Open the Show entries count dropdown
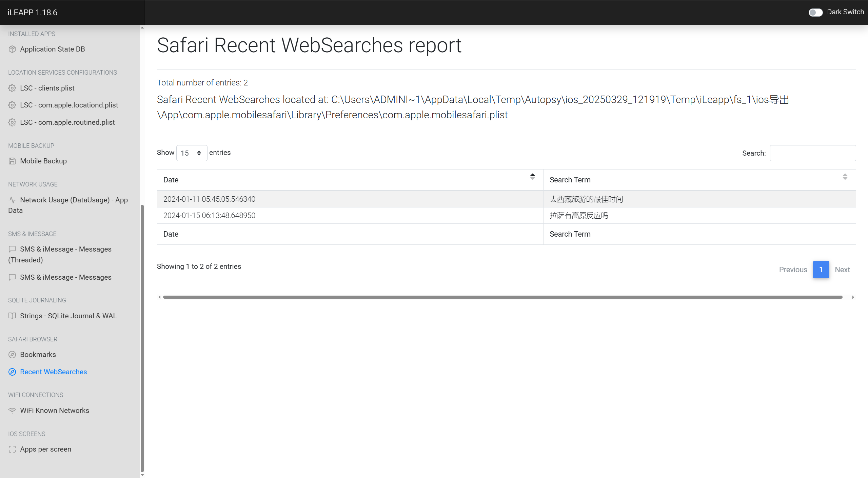Viewport: 868px width, 478px height. tap(192, 153)
